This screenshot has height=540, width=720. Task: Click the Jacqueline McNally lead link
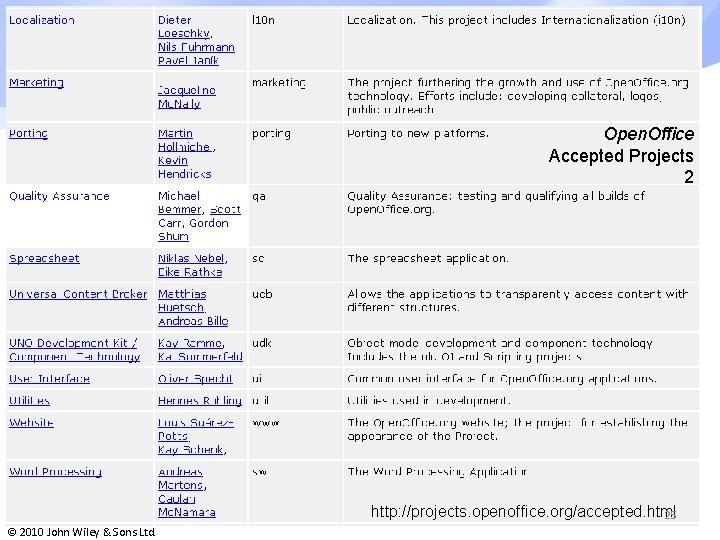[x=186, y=97]
